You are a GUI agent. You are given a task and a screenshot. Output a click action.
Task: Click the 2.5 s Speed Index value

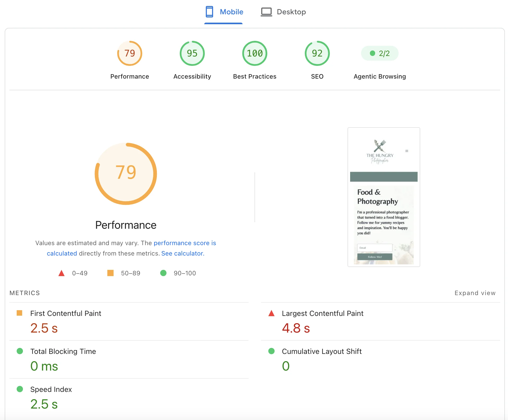44,404
